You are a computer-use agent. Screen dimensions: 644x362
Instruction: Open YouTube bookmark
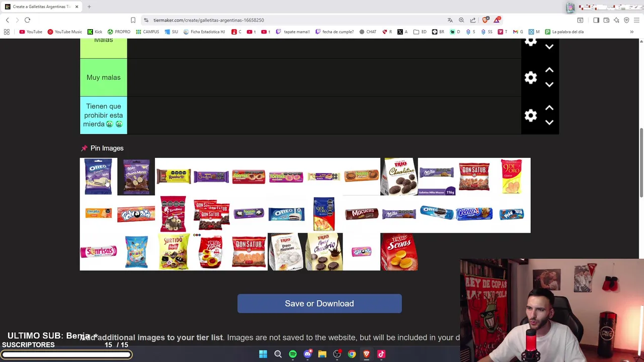[31, 32]
